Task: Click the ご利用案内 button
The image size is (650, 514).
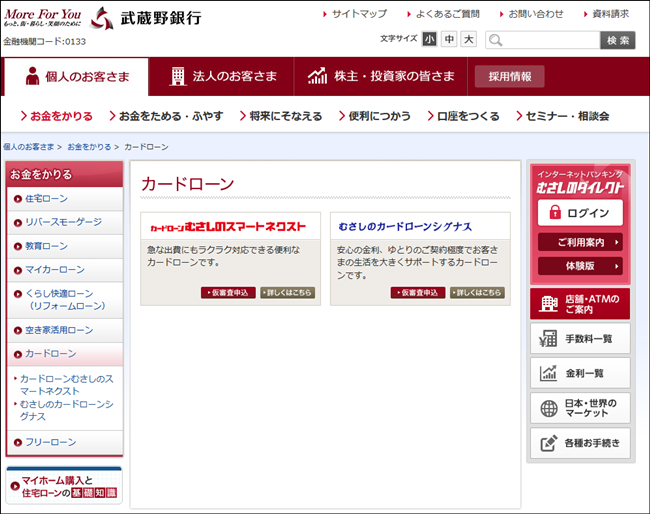Action: tap(580, 242)
